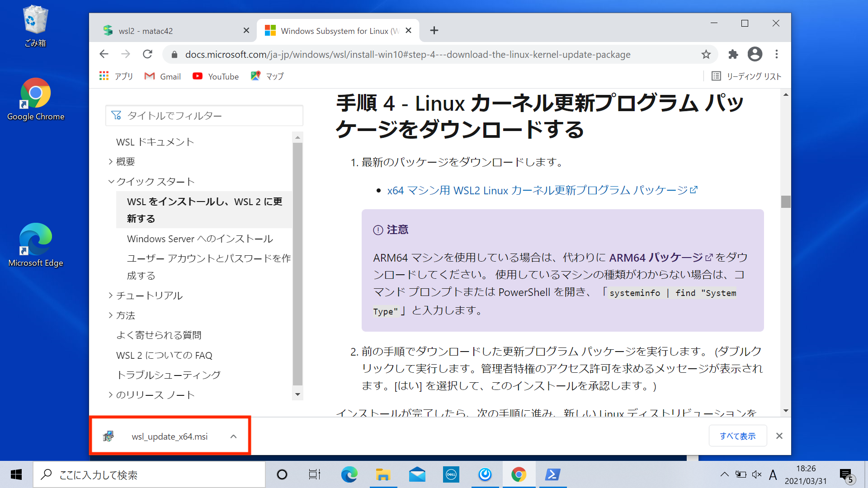Open the Chrome profile avatar icon
Image resolution: width=868 pixels, height=488 pixels.
[755, 54]
